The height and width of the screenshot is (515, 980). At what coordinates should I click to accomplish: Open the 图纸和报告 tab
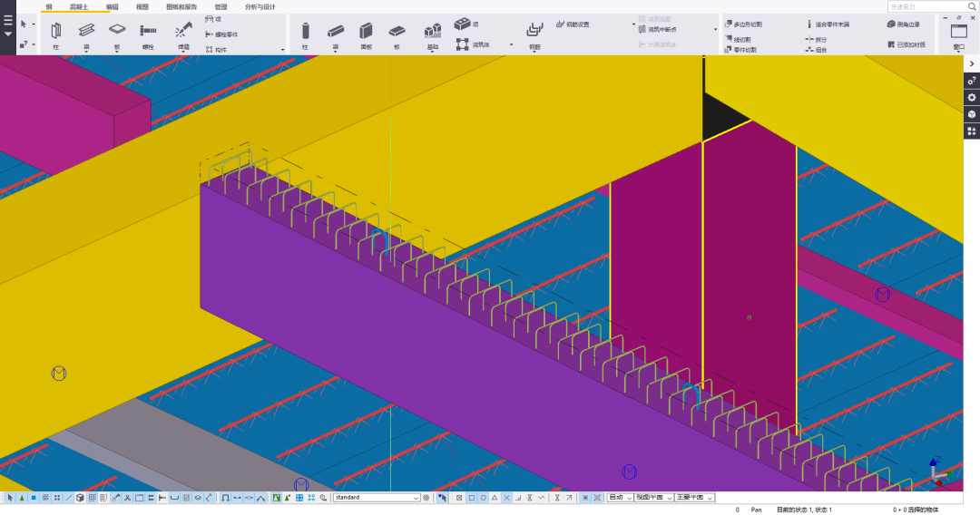(181, 6)
